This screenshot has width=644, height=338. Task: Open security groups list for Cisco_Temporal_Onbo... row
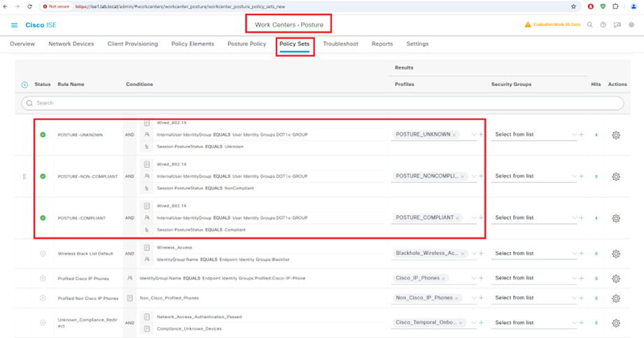[534, 323]
